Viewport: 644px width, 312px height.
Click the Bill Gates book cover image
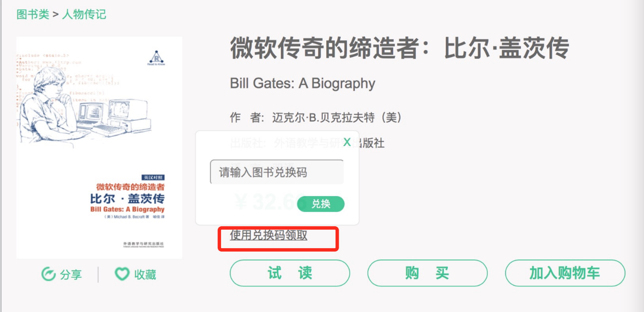pos(99,147)
